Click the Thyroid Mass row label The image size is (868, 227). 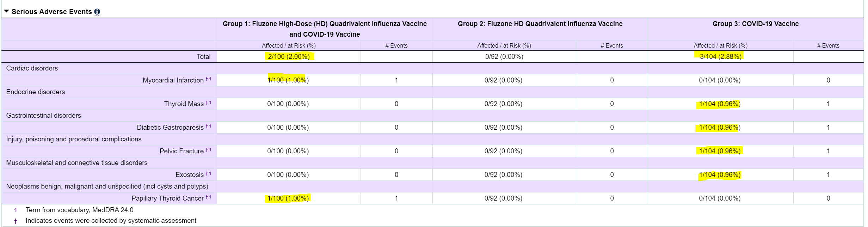click(184, 104)
